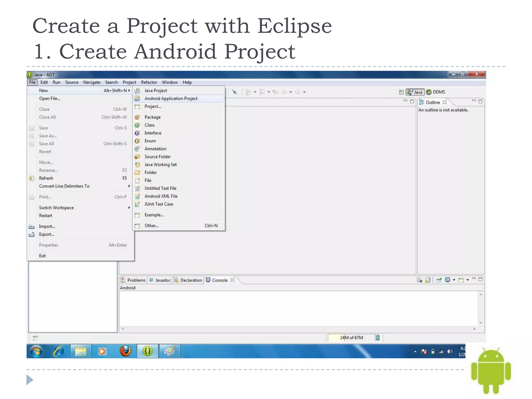Choose Java Project in the New submenu
532x399 pixels.
(x=178, y=90)
